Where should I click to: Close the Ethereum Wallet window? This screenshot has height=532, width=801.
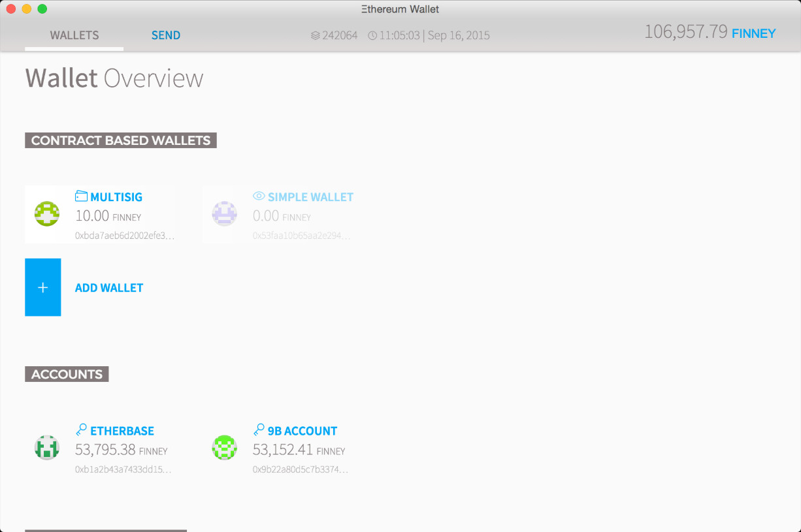point(11,9)
